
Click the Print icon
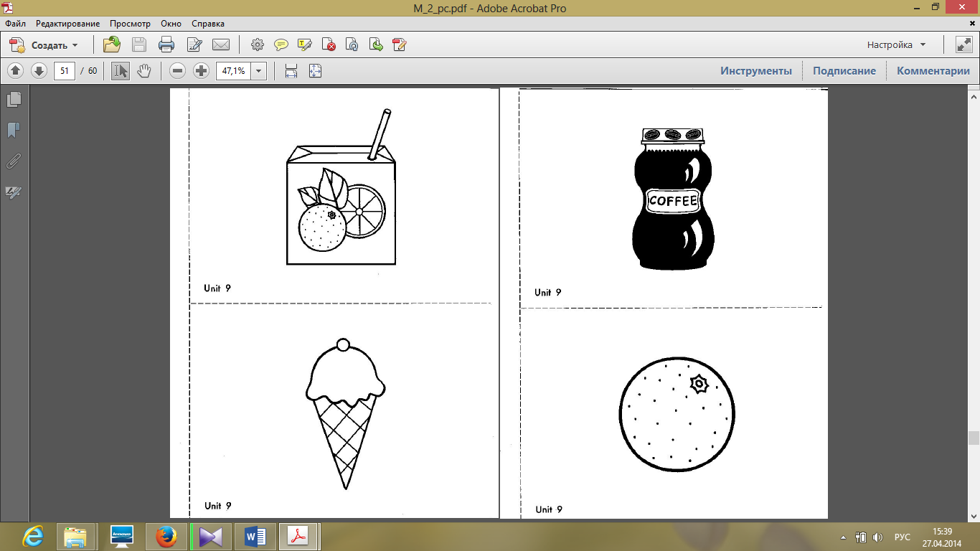166,45
